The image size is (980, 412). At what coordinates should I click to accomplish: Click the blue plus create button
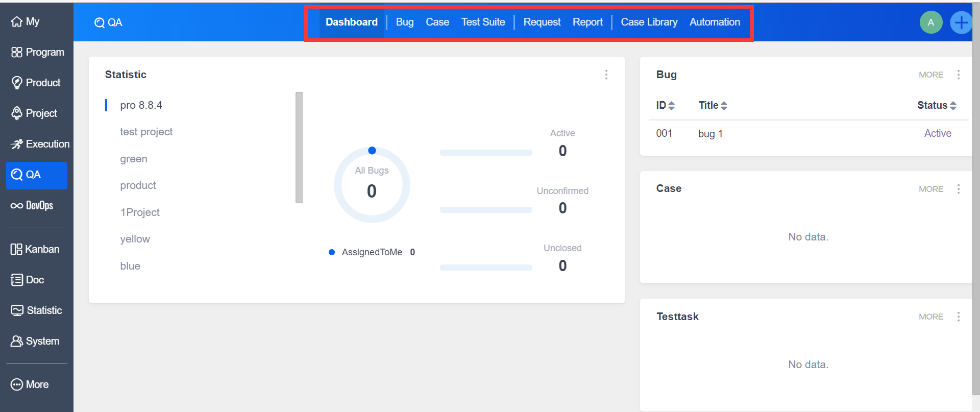click(961, 22)
